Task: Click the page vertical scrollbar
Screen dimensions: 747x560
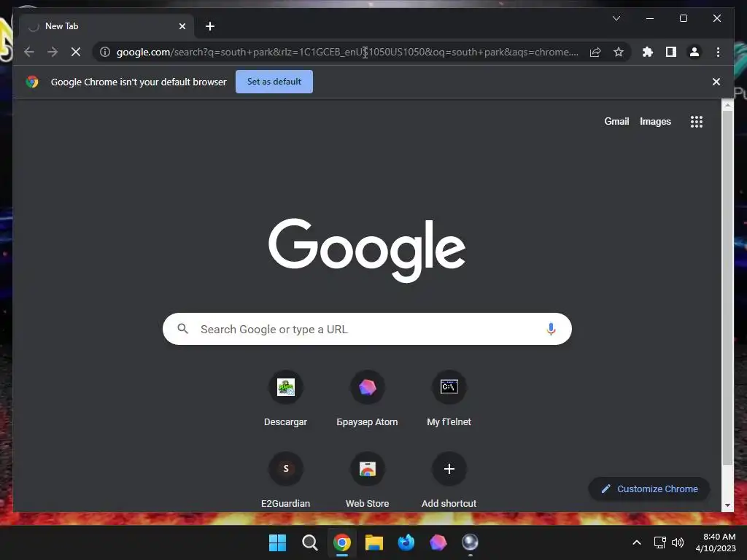Action: pos(727,287)
